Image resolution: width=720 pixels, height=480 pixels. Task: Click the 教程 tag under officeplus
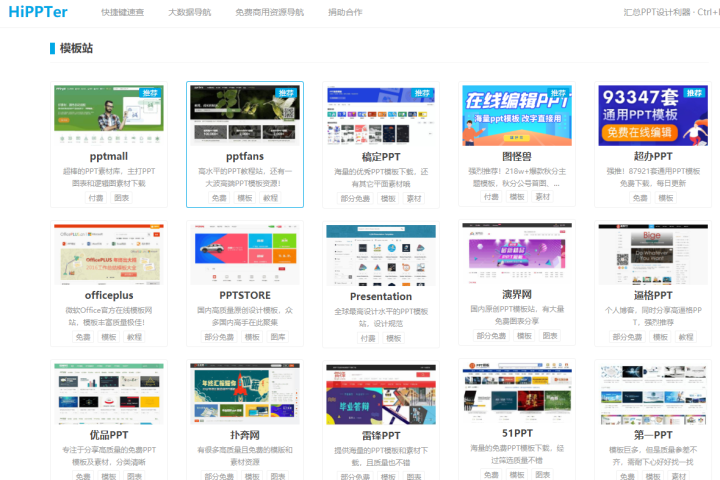[135, 337]
